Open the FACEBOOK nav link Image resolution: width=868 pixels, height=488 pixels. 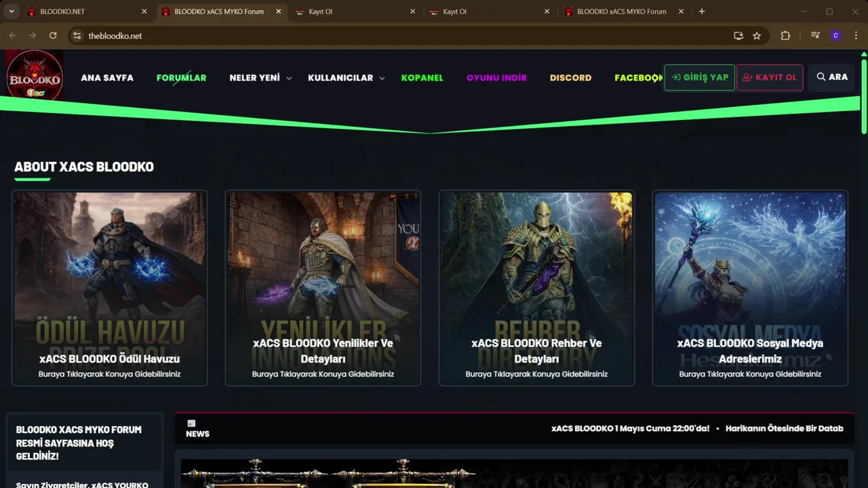coord(638,78)
